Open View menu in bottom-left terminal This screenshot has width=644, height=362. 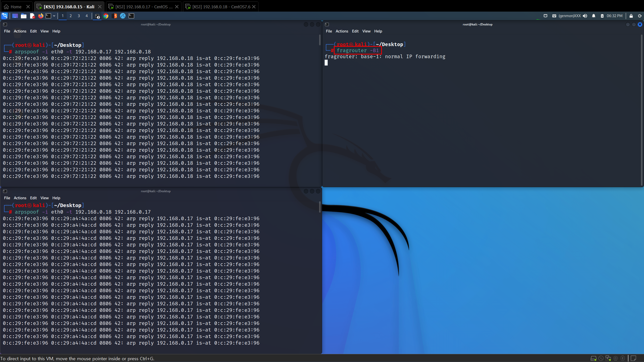click(44, 198)
